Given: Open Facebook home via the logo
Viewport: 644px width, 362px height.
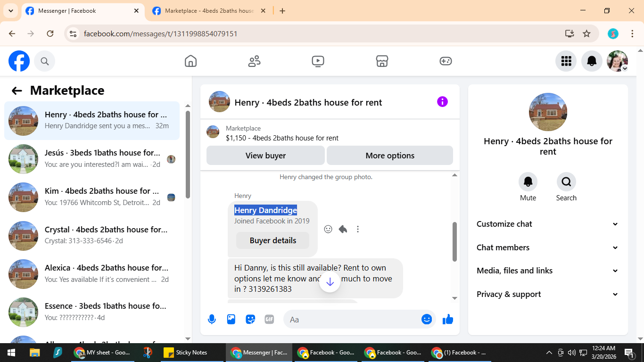Looking at the screenshot, I should point(19,61).
